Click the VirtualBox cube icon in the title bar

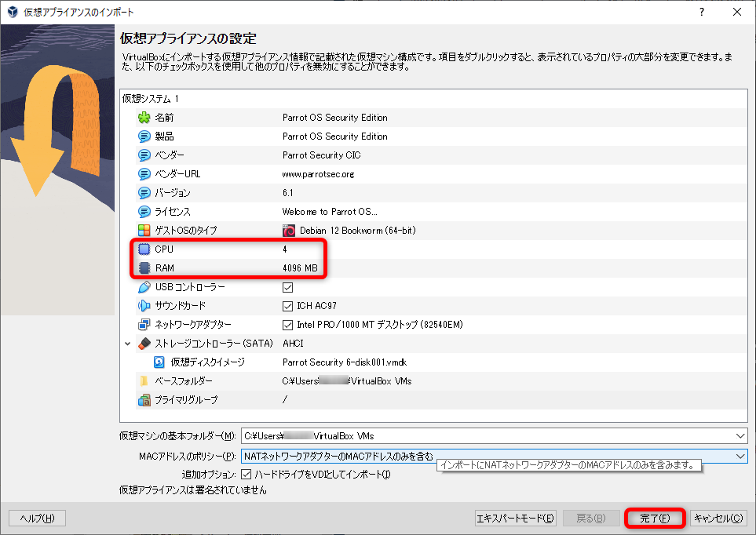(x=13, y=12)
